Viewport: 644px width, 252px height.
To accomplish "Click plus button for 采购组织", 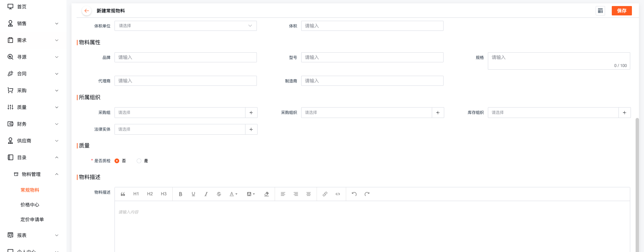I will [x=438, y=113].
